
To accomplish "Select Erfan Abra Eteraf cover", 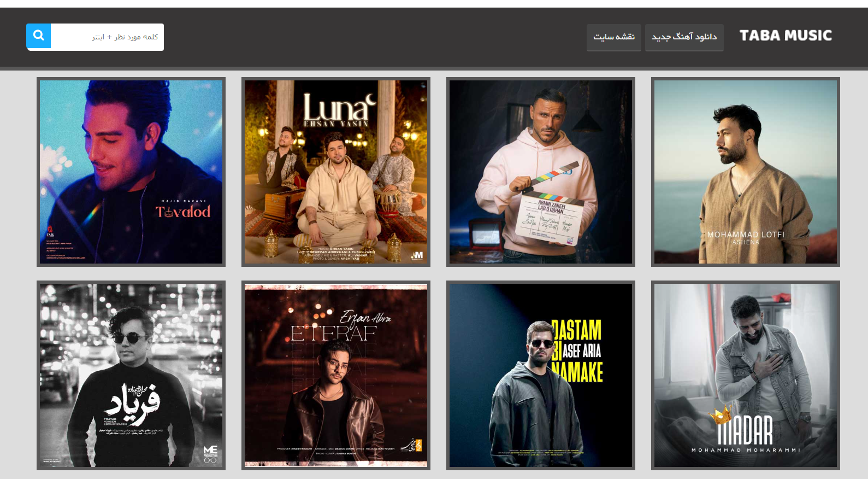I will [x=336, y=375].
